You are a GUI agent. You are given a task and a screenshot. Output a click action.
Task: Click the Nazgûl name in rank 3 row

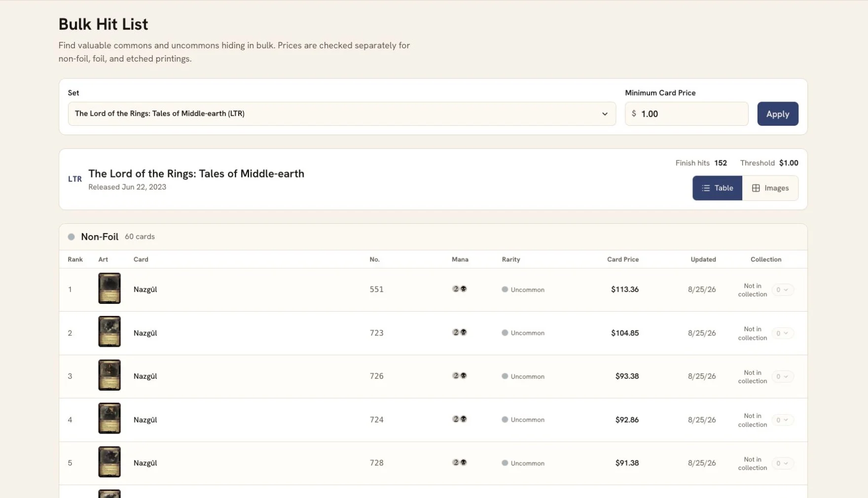tap(145, 376)
